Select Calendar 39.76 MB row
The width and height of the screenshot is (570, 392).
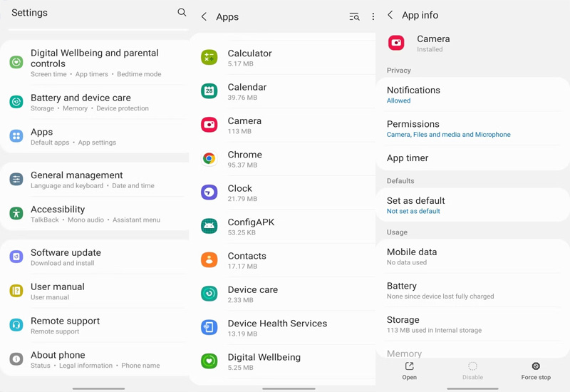pos(283,92)
